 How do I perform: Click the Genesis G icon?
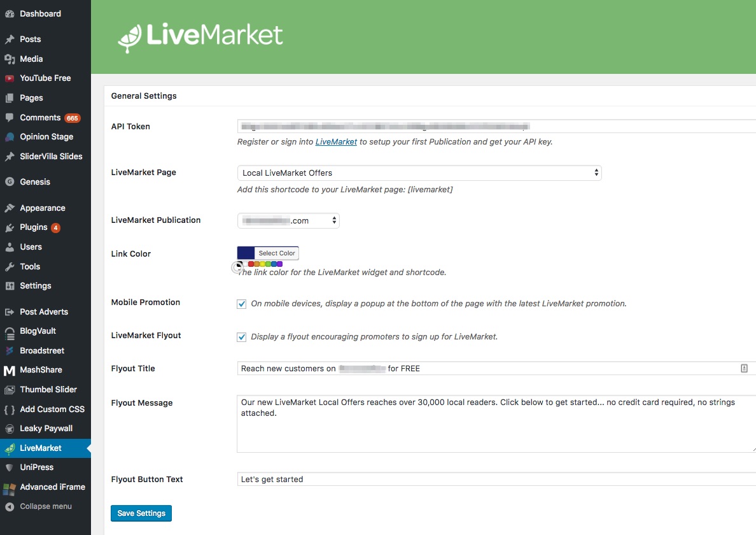pyautogui.click(x=9, y=182)
